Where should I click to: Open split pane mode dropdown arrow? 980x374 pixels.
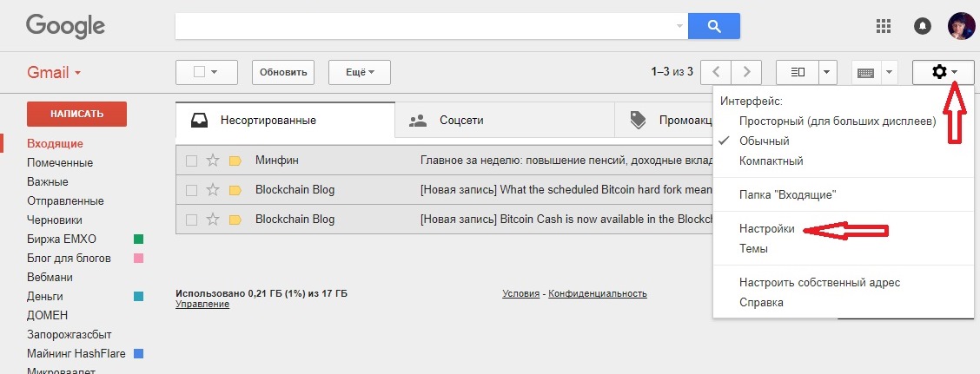point(827,72)
